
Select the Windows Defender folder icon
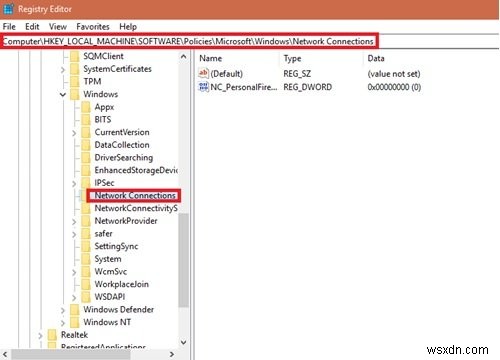tap(75, 310)
